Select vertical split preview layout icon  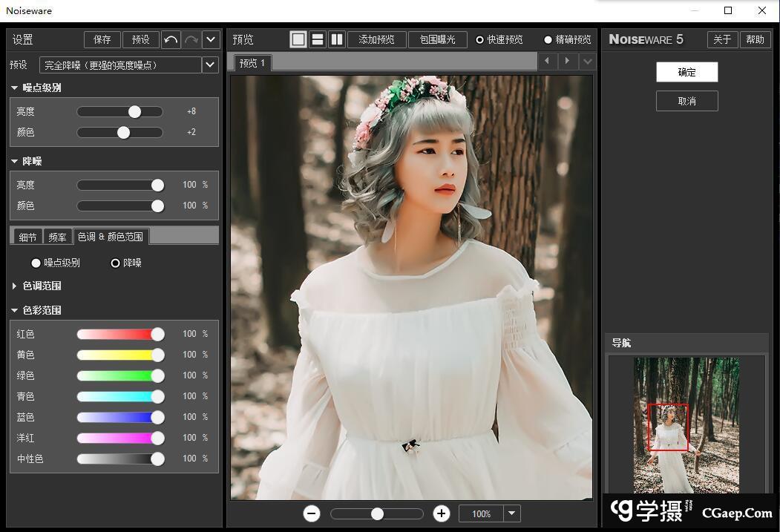pyautogui.click(x=336, y=39)
